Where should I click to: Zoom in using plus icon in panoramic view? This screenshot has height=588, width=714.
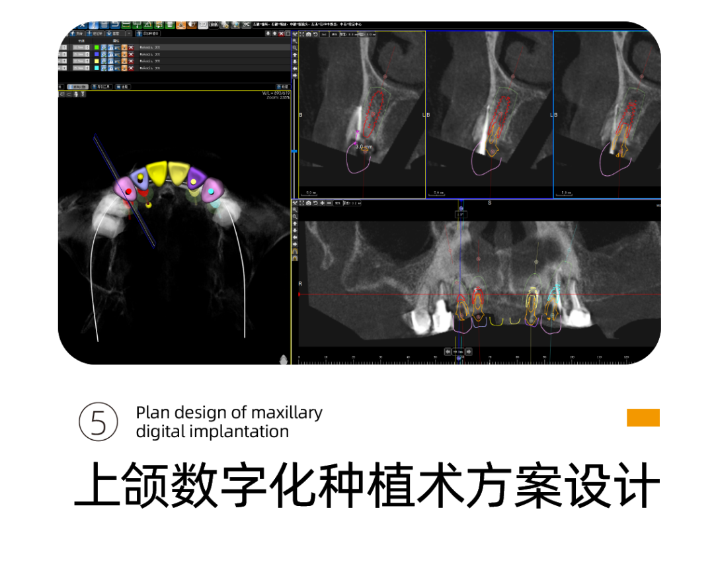tap(322, 203)
